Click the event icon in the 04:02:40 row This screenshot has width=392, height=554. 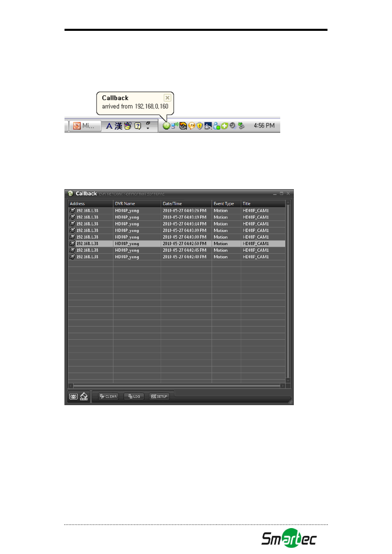[x=72, y=256]
